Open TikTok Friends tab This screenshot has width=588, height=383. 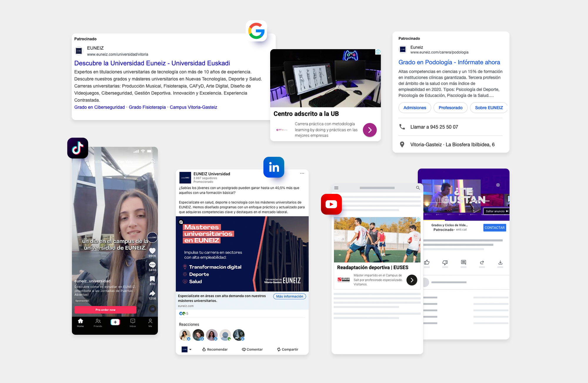[x=98, y=322]
